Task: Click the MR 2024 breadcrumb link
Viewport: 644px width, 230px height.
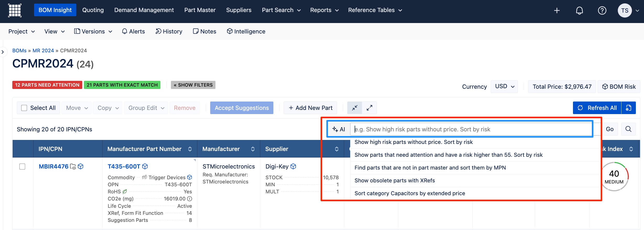Action: (43, 51)
